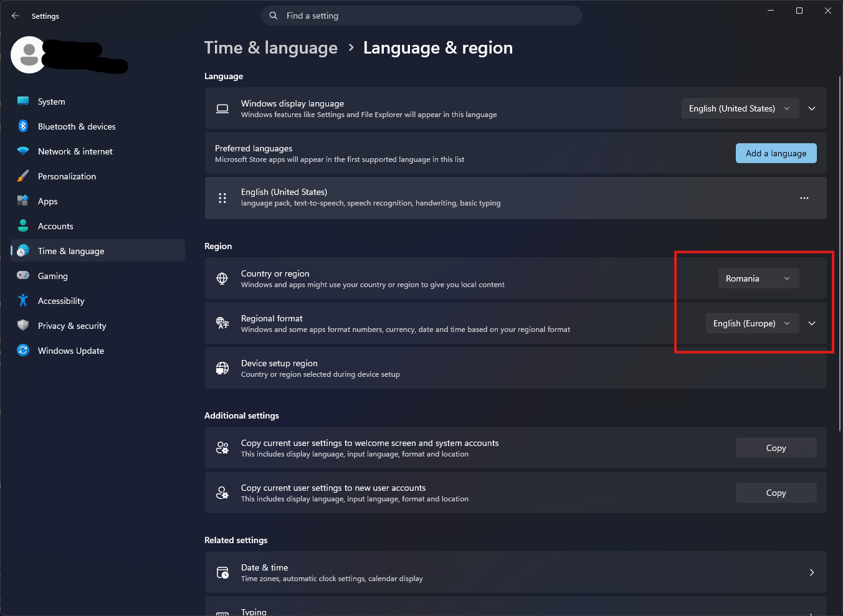
Task: Click the Windows Update sync icon
Action: coord(23,350)
